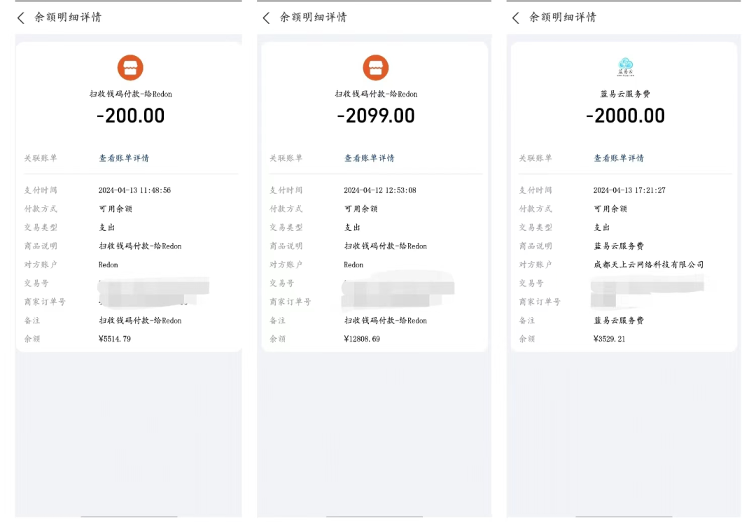This screenshot has height=532, width=756.
Task: Click the back arrow on the first receipt
Action: [x=20, y=17]
